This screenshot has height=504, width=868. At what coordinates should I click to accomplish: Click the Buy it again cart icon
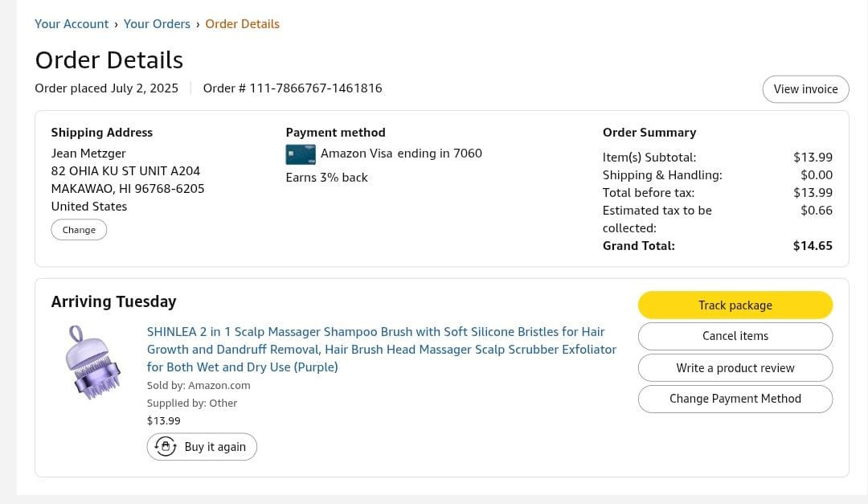(166, 446)
